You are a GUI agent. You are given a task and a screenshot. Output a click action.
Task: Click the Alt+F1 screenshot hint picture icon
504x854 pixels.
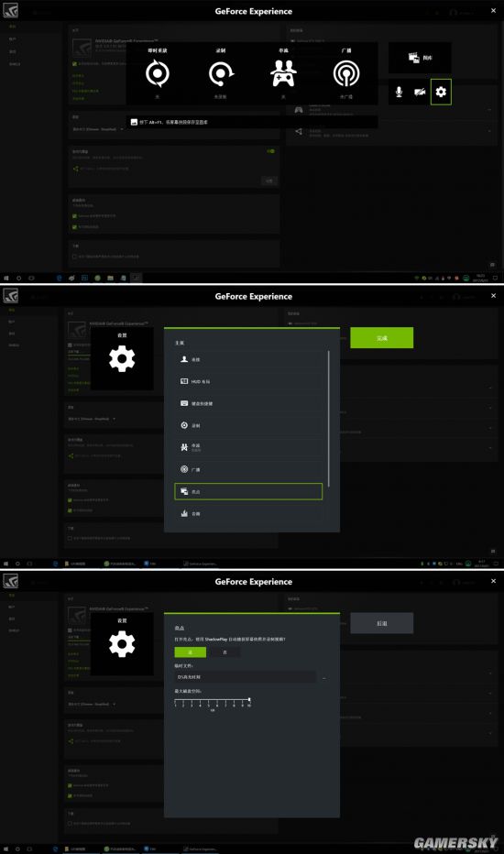[134, 122]
